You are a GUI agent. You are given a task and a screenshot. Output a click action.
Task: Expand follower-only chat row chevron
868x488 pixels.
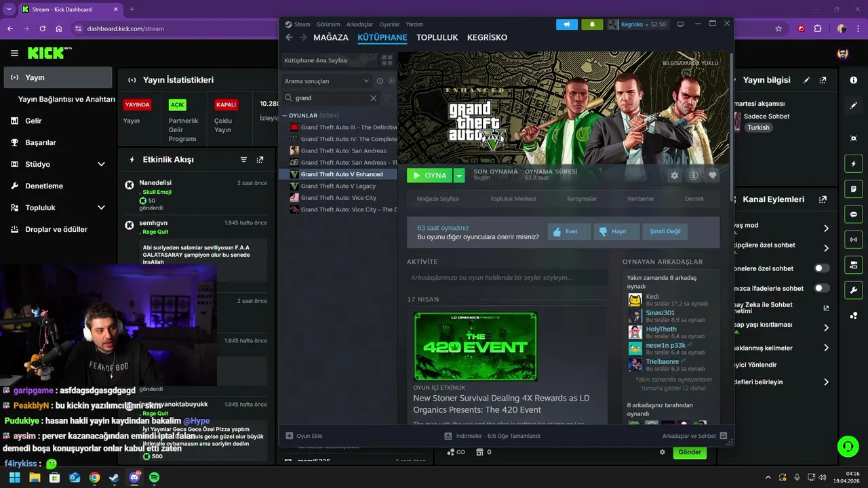tap(826, 248)
